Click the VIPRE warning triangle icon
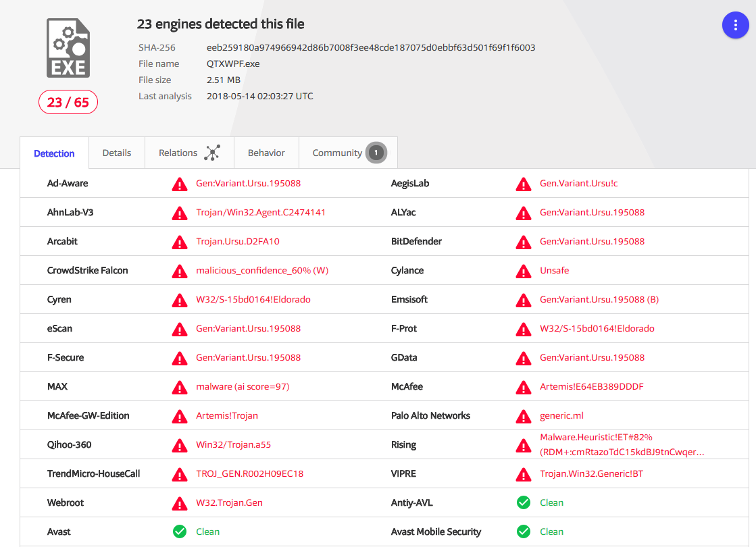756x547 pixels. [524, 474]
